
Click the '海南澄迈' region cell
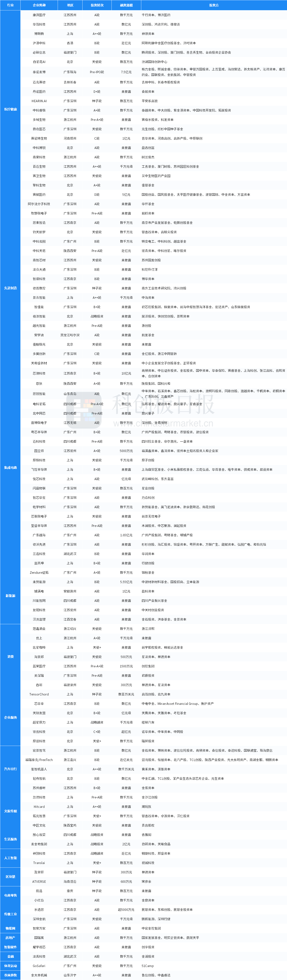tap(70, 881)
